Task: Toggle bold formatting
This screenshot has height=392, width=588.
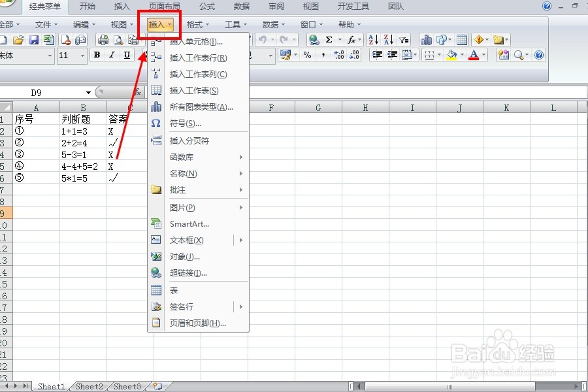Action: 97,55
